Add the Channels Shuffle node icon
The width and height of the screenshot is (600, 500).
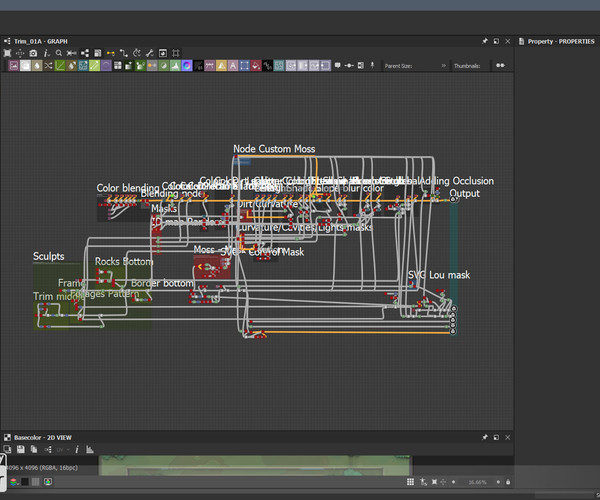[x=48, y=66]
